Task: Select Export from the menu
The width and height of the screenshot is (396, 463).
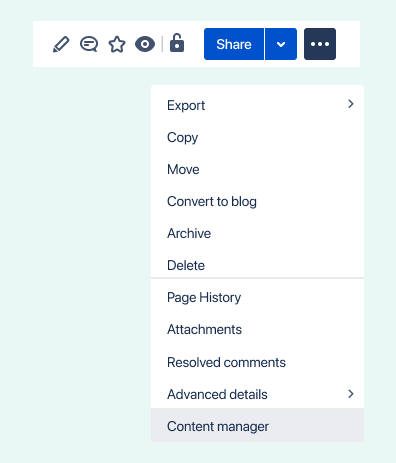Action: pyautogui.click(x=257, y=105)
